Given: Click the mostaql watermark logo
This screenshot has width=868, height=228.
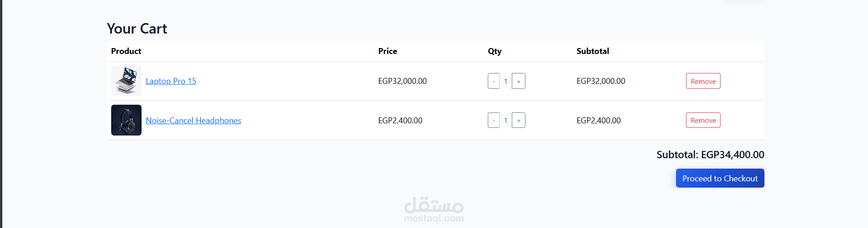Looking at the screenshot, I should coord(434,209).
